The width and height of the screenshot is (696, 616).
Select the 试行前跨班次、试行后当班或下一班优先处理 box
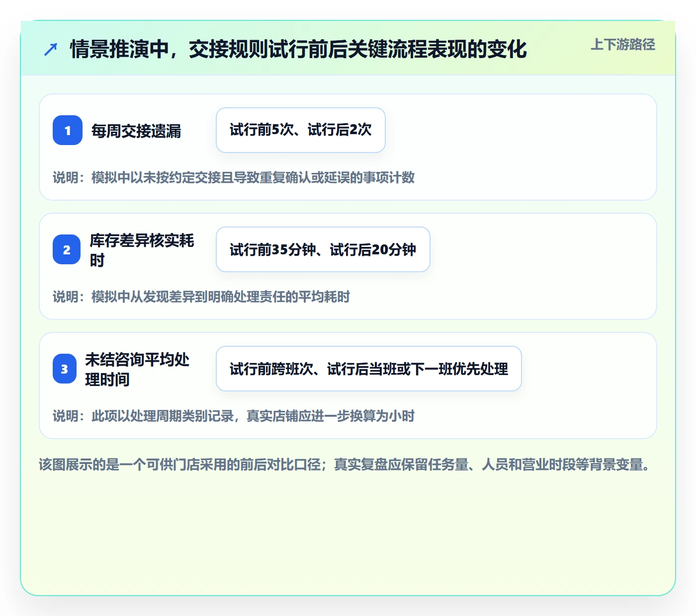[369, 369]
